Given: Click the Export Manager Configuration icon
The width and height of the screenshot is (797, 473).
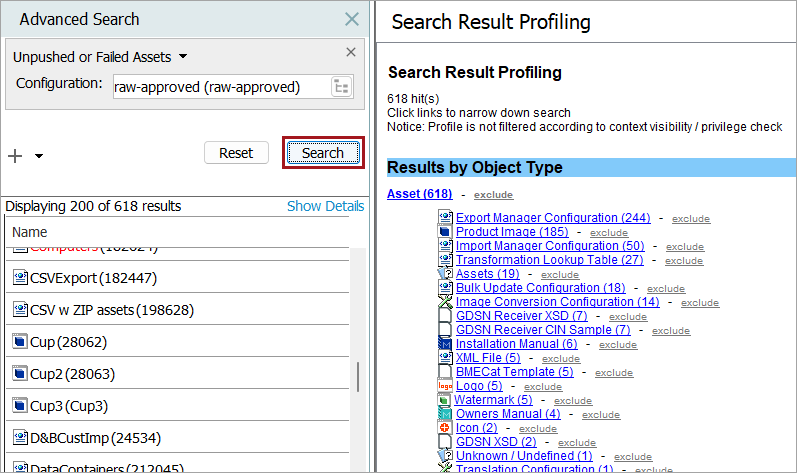Looking at the screenshot, I should click(446, 218).
